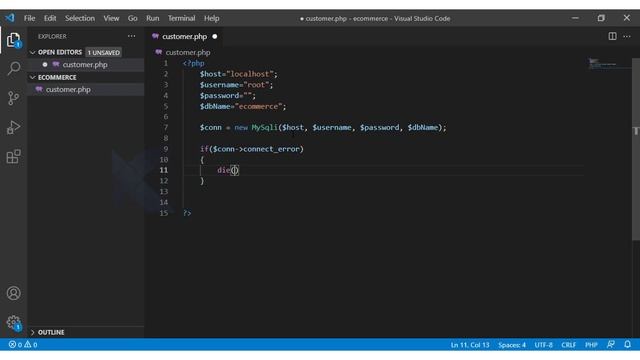The height and width of the screenshot is (360, 640).
Task: Click the EXPLORER panel title
Action: [52, 36]
